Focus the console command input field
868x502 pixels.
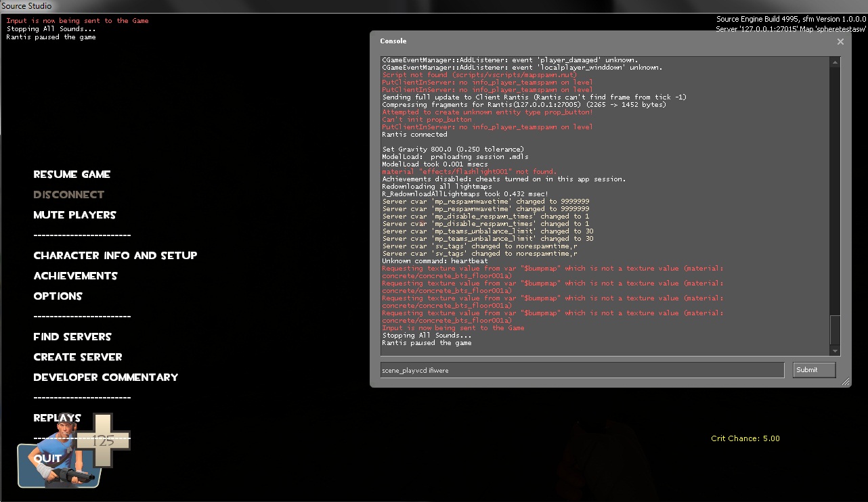[582, 370]
